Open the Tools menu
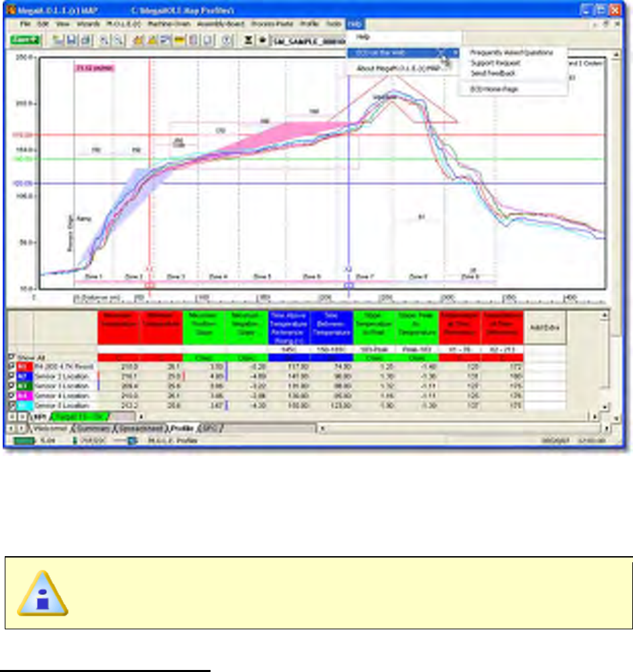 [334, 24]
